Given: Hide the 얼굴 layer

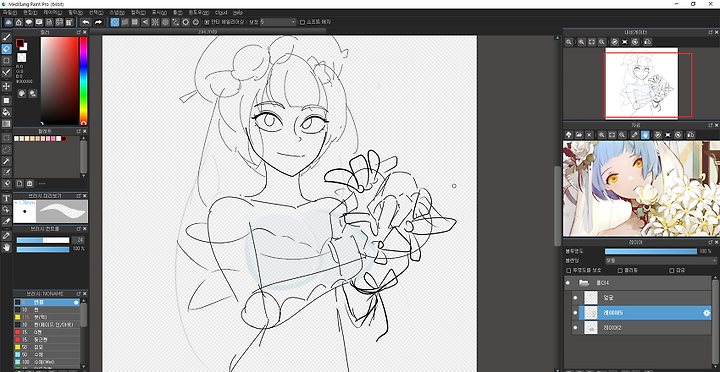Looking at the screenshot, I should click(575, 298).
